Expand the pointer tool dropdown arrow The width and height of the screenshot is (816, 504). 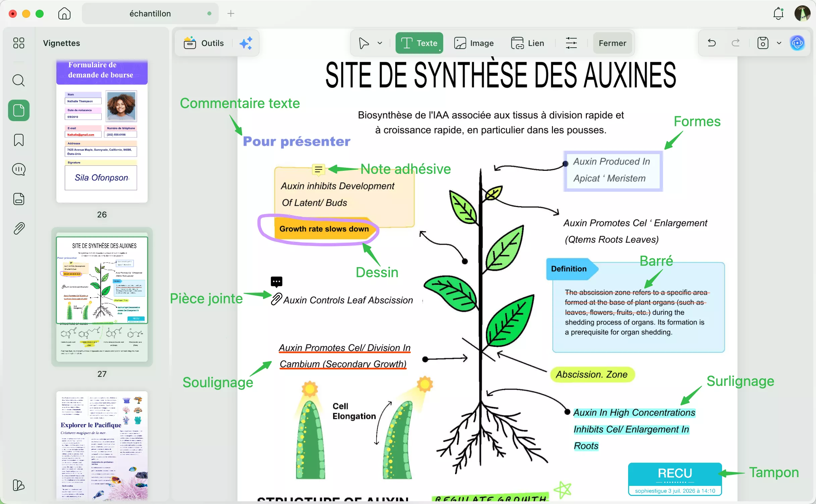pos(380,43)
